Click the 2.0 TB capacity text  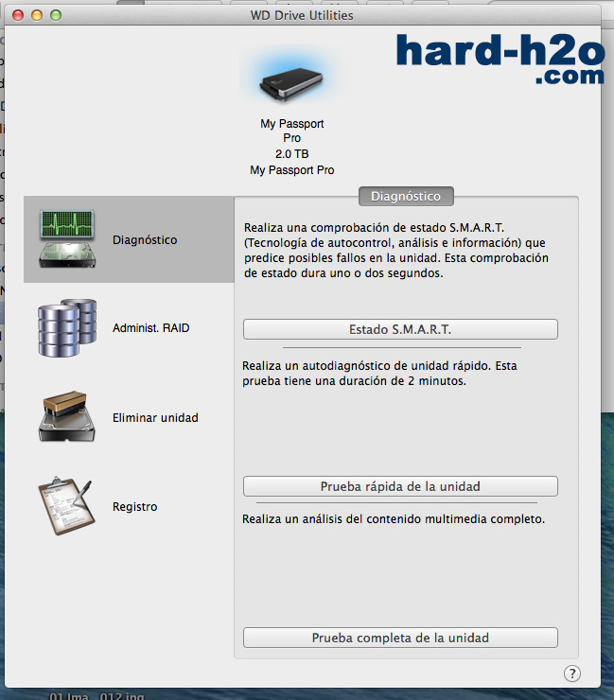[292, 154]
